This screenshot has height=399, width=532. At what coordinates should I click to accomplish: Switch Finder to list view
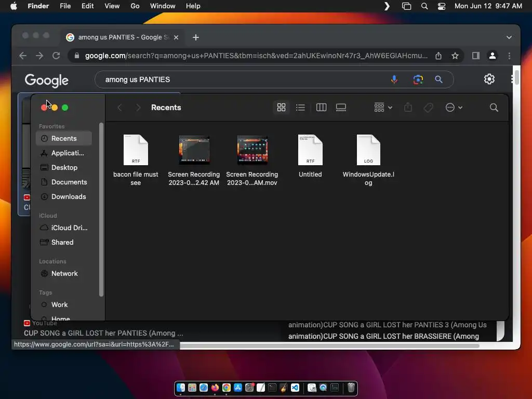pos(300,108)
